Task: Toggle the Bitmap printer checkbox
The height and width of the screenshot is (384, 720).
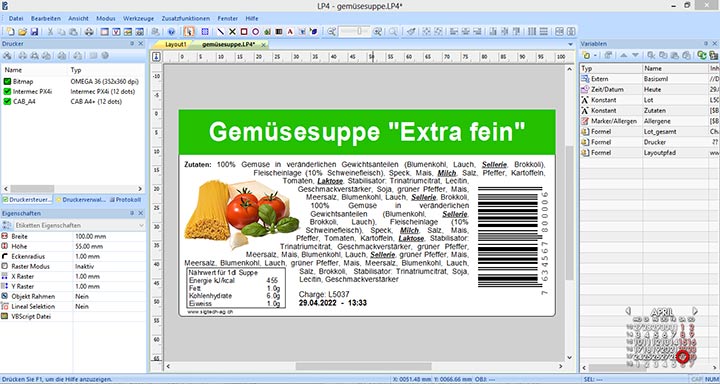Action: click(7, 81)
